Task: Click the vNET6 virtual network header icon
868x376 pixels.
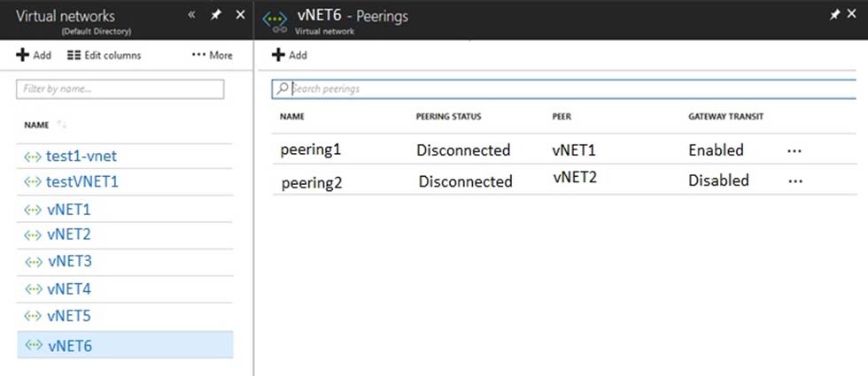Action: (275, 20)
